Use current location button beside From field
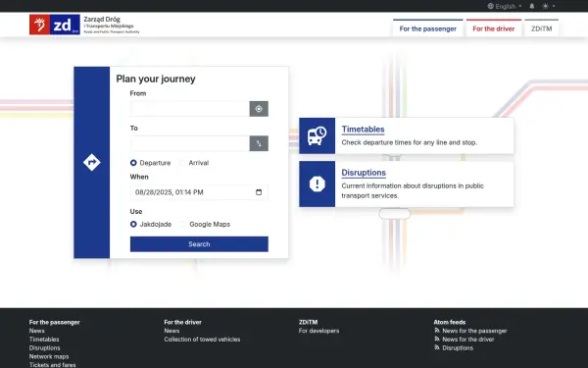The width and height of the screenshot is (588, 368). pos(259,109)
